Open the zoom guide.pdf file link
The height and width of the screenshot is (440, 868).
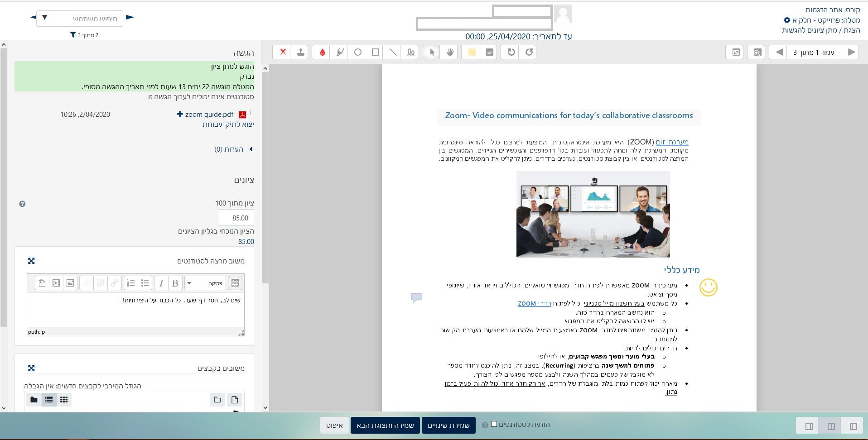(209, 115)
